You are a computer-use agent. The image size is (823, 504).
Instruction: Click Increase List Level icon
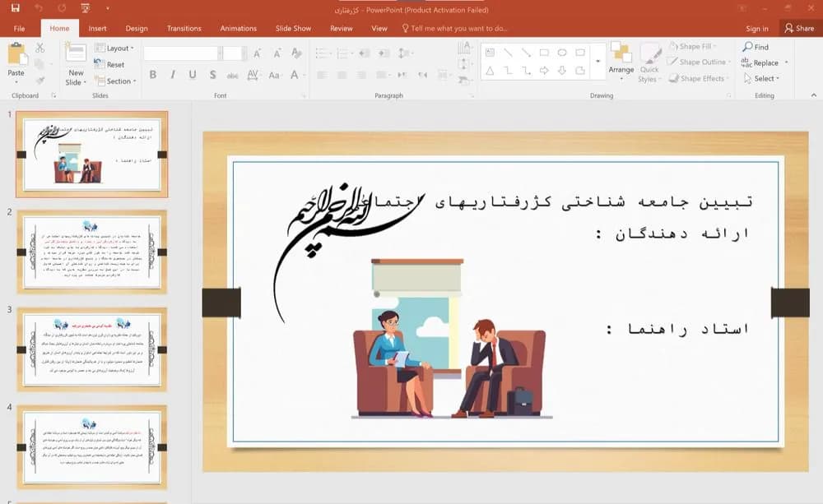coord(384,53)
